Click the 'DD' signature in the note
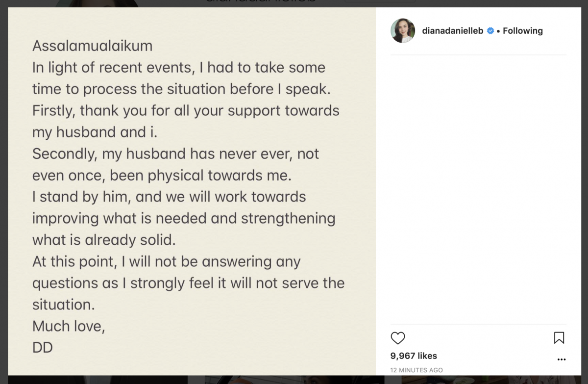This screenshot has height=384, width=588. [x=43, y=348]
